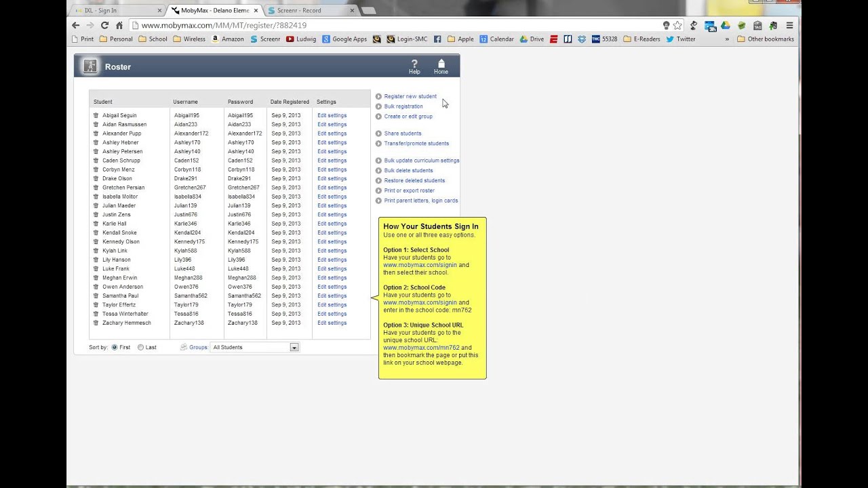Switch to the IXL - Sign In tab
The width and height of the screenshot is (868, 488).
[x=115, y=11]
